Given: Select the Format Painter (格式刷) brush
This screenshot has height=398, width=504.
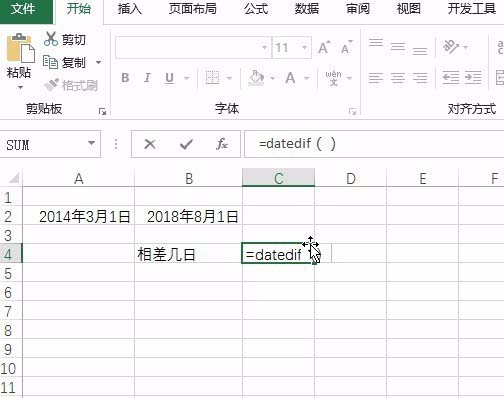Looking at the screenshot, I should pos(51,85).
